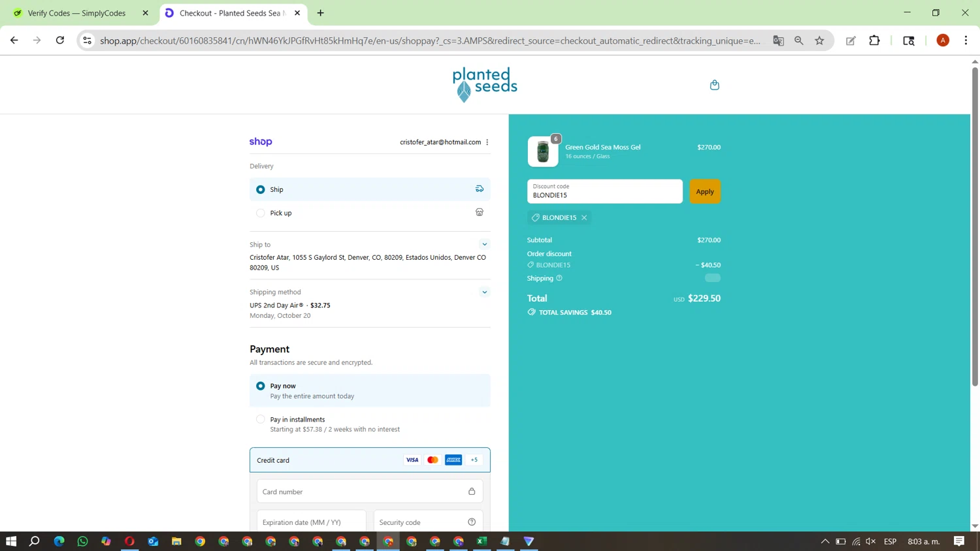This screenshot has height=551, width=980.
Task: Click the email cristofer_atar@hotmail.com
Action: 440,142
